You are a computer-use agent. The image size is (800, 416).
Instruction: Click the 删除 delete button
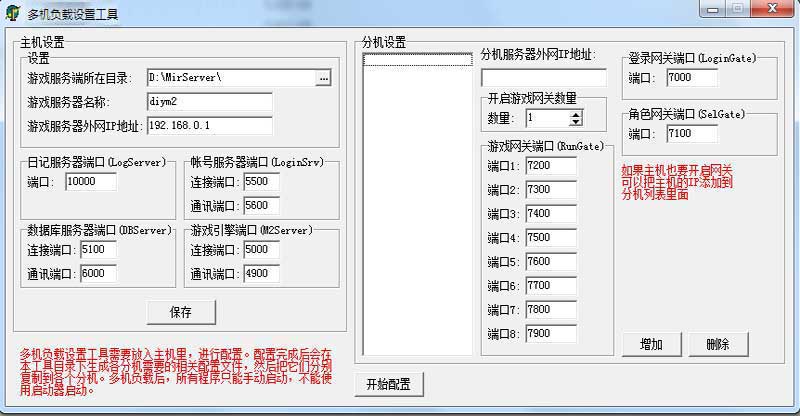tap(718, 345)
